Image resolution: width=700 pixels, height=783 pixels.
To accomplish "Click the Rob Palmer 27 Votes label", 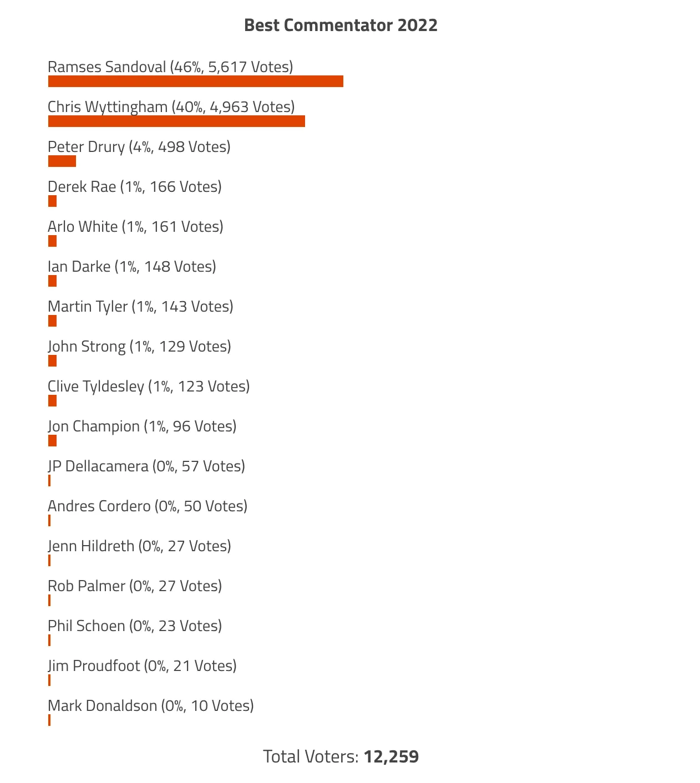I will 135,586.
